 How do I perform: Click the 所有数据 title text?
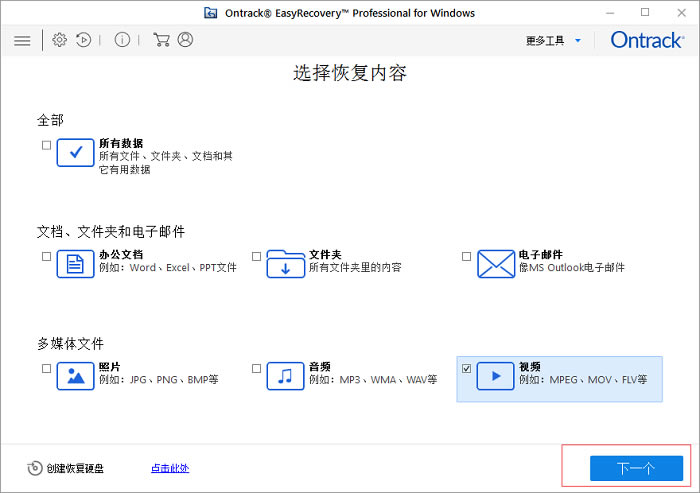[121, 143]
